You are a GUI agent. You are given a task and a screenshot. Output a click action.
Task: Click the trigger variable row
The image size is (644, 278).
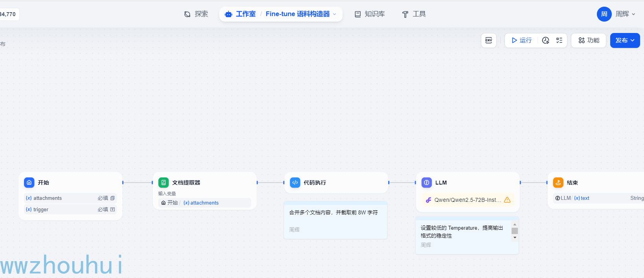tap(70, 210)
